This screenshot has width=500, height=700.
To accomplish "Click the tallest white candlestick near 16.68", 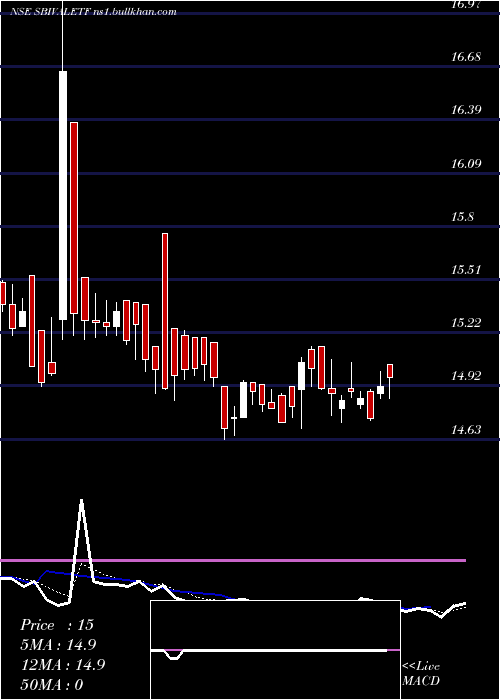I will pyautogui.click(x=63, y=195).
